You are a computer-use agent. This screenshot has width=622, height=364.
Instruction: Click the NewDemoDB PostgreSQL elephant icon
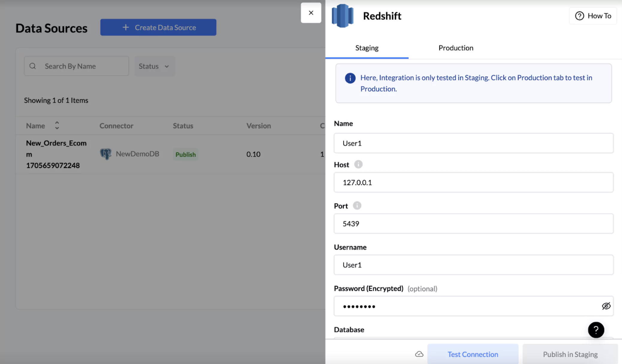coord(105,154)
